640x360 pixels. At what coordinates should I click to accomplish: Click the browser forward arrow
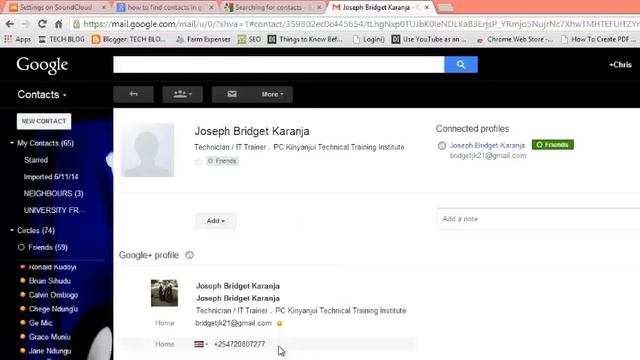point(26,24)
